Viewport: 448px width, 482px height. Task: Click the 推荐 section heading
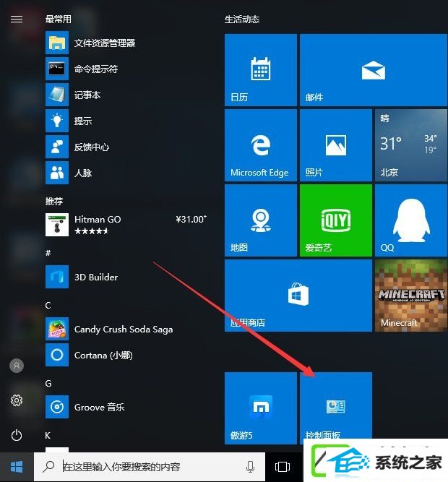click(54, 201)
